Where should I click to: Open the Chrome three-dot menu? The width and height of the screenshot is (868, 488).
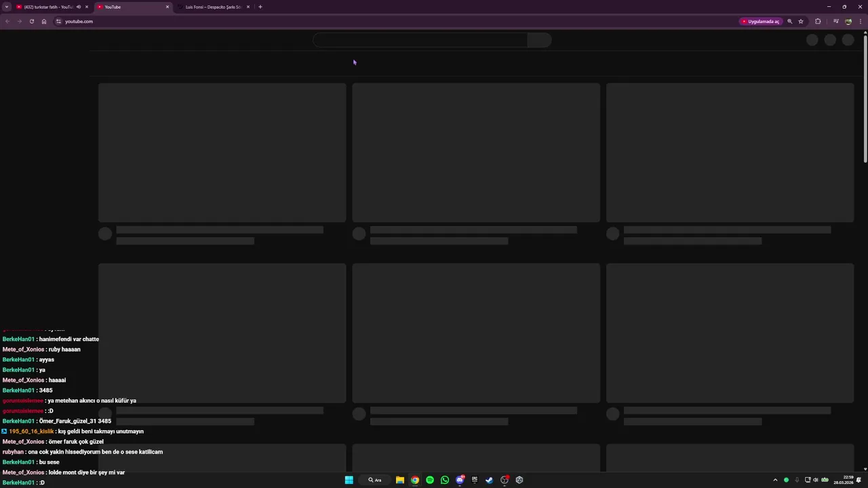click(860, 21)
